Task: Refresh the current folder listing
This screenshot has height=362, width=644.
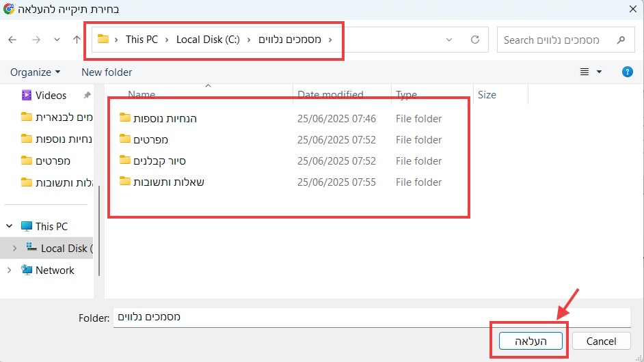Action: pos(475,40)
